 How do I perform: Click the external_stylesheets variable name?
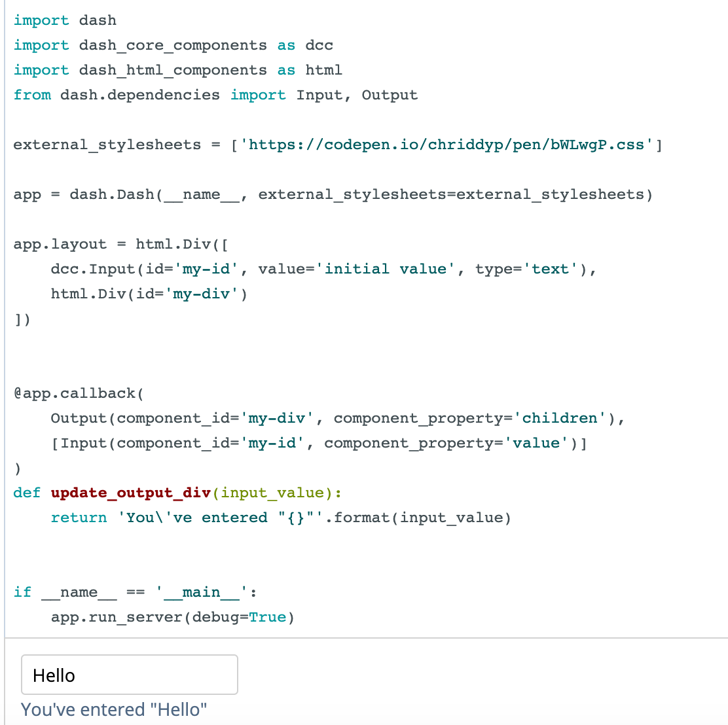tap(107, 145)
